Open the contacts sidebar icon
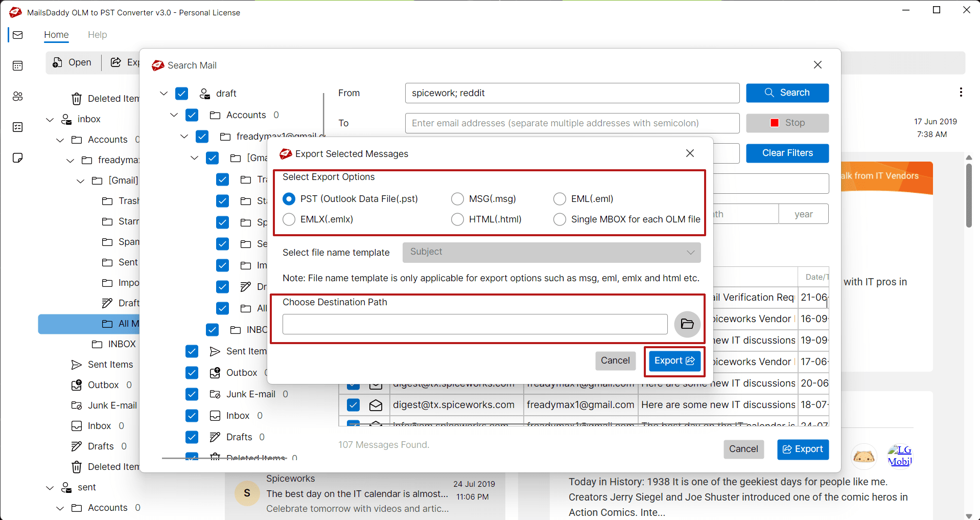 click(18, 96)
